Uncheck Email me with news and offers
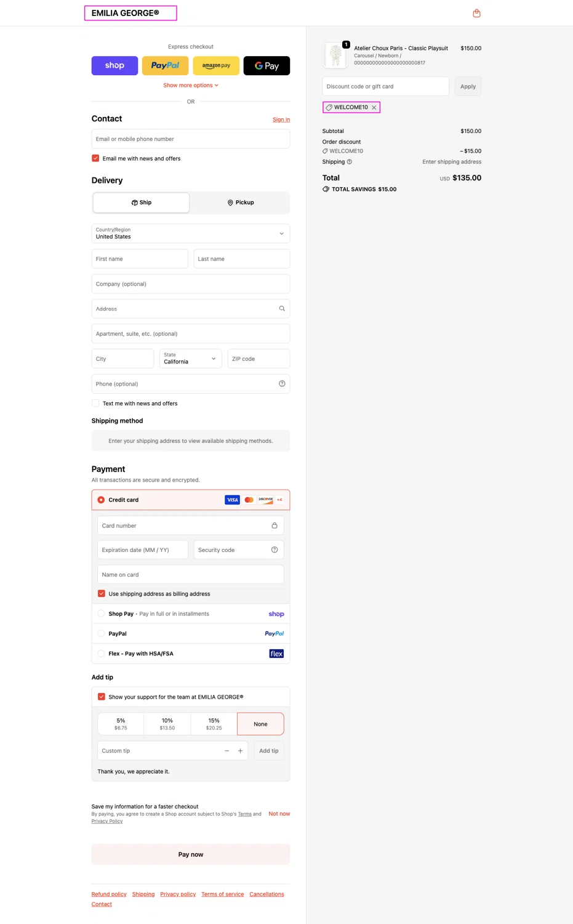 pos(95,158)
